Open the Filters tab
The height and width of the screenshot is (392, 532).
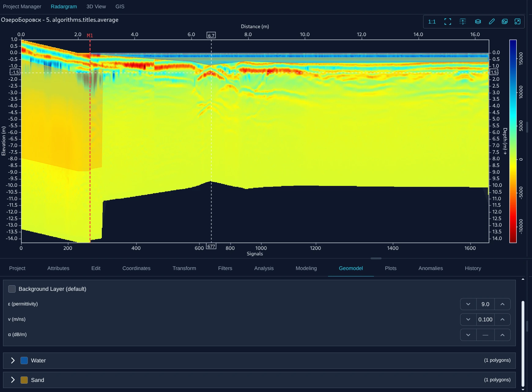[x=225, y=268]
